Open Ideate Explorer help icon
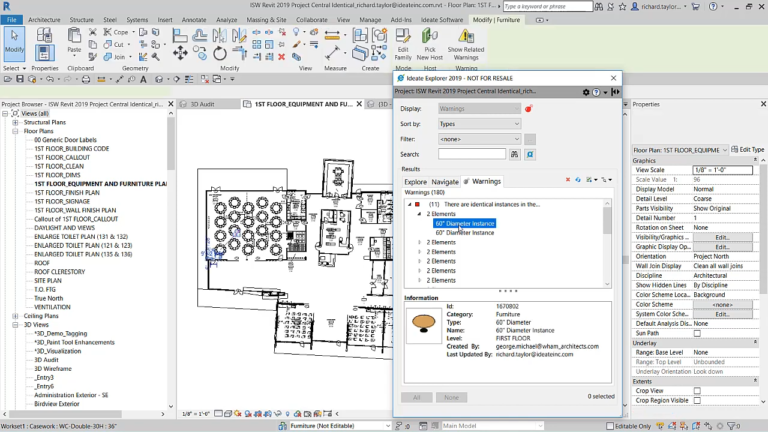The height and width of the screenshot is (432, 768). (596, 92)
